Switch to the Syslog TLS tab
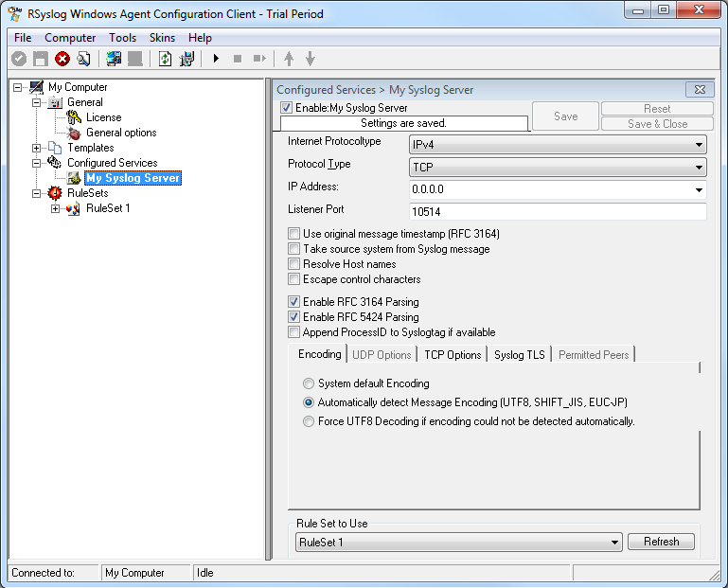 [x=519, y=355]
